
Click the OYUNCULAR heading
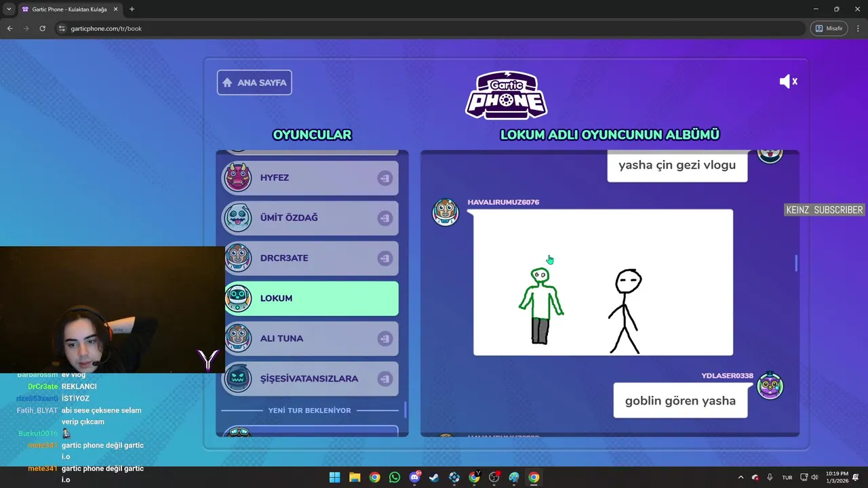(312, 135)
